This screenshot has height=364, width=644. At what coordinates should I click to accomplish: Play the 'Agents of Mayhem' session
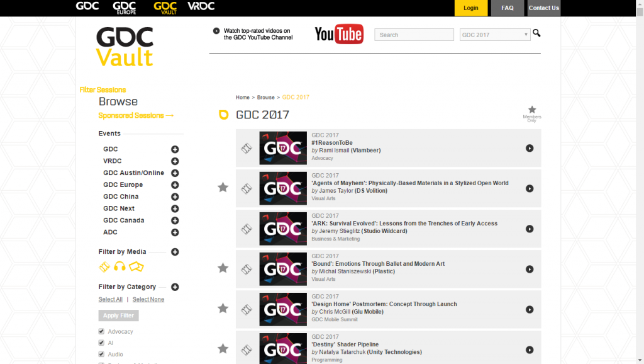pos(530,188)
